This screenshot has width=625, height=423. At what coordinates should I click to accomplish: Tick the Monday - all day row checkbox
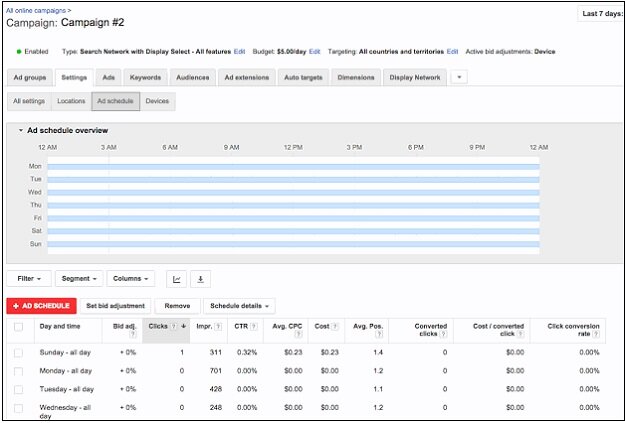coord(18,371)
